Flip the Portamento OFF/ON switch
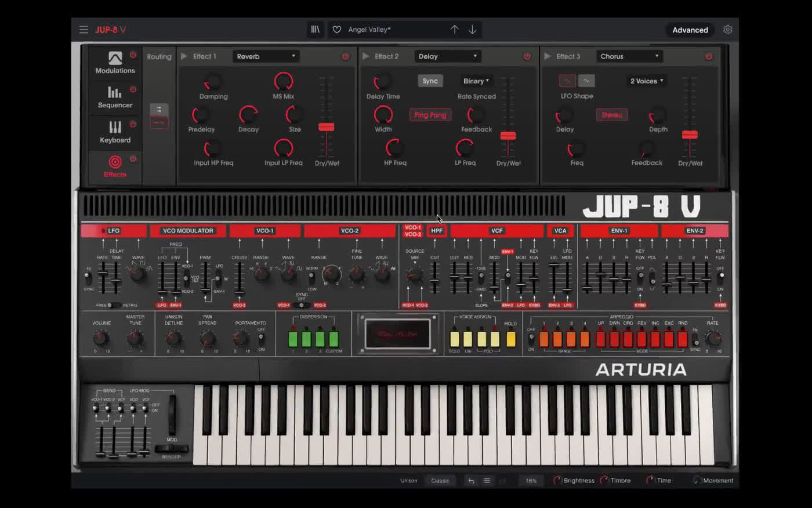This screenshot has width=812, height=508. click(262, 339)
